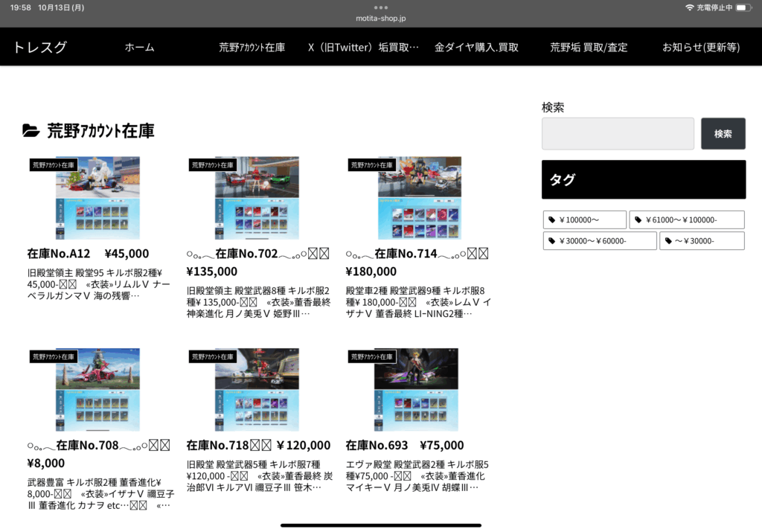This screenshot has height=532, width=762.
Task: Filter by ￥100000〜 price tag
Action: click(584, 220)
